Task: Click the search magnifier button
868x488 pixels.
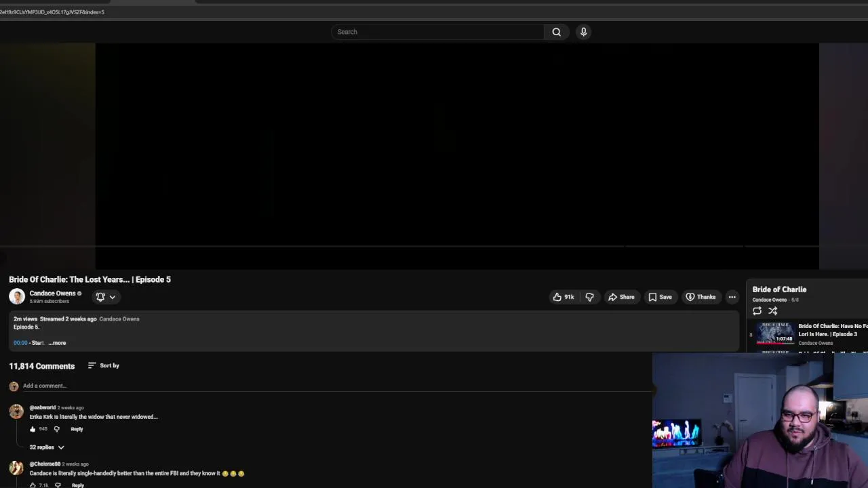Action: pyautogui.click(x=556, y=32)
